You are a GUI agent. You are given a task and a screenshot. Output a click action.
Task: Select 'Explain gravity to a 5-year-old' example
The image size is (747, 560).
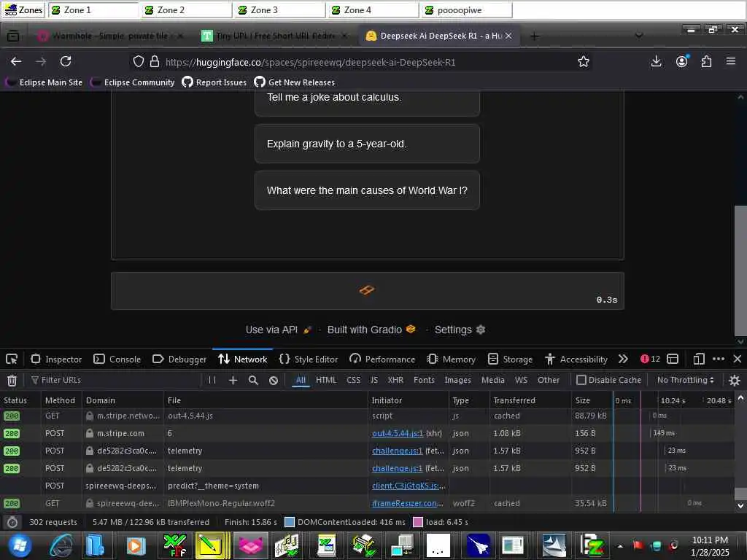coord(367,144)
